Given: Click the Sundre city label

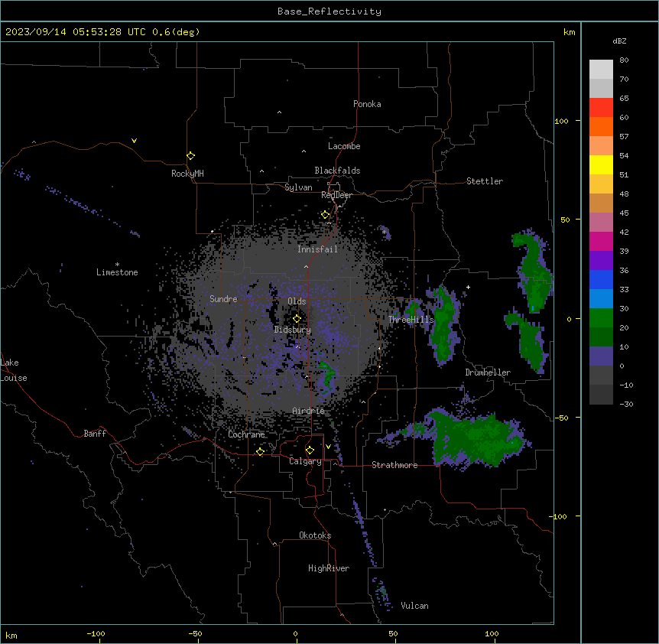Looking at the screenshot, I should [x=223, y=299].
